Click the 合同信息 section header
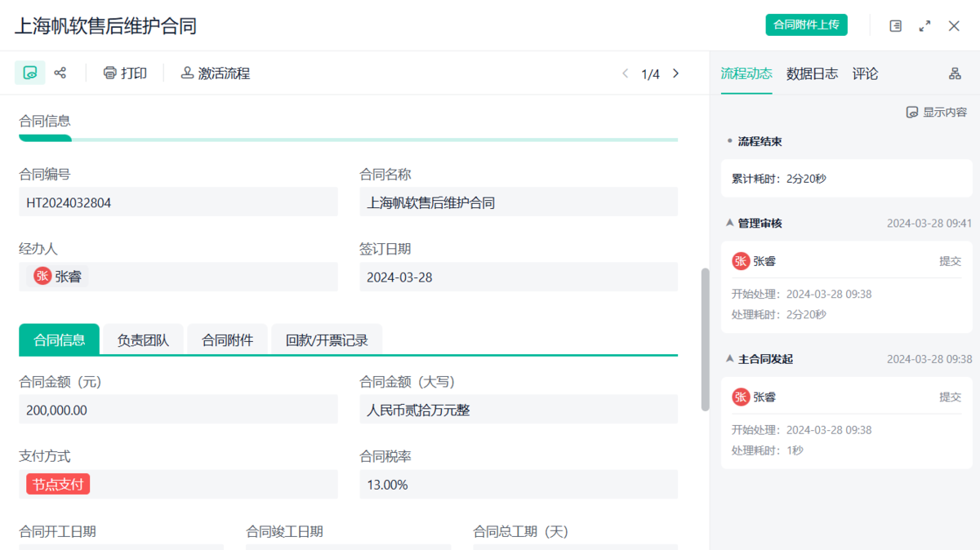Screen dimensions: 980x550 pyautogui.click(x=45, y=121)
